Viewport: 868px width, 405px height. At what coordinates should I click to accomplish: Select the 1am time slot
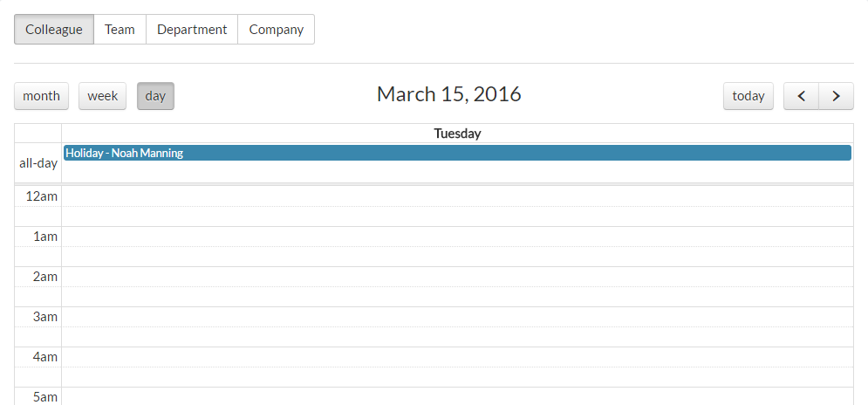click(x=457, y=237)
